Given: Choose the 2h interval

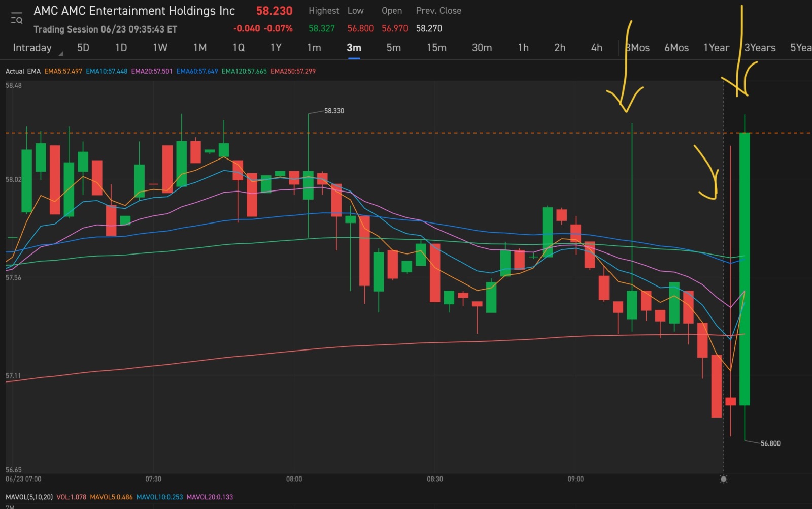Looking at the screenshot, I should 560,48.
